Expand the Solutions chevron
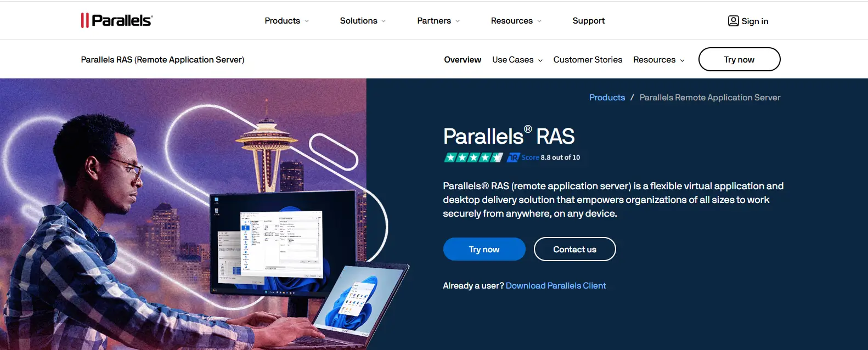The height and width of the screenshot is (350, 868). click(x=384, y=21)
